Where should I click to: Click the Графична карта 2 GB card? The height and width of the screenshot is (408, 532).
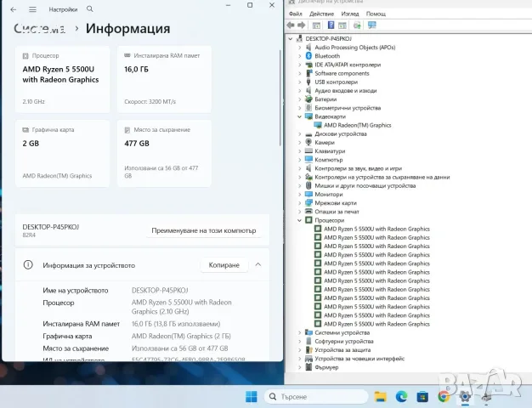click(62, 153)
